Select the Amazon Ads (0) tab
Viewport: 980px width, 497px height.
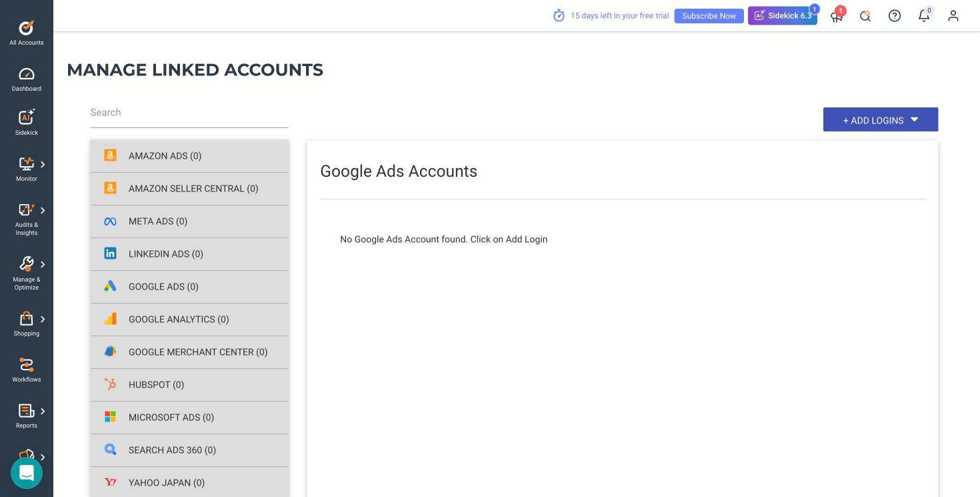[189, 156]
